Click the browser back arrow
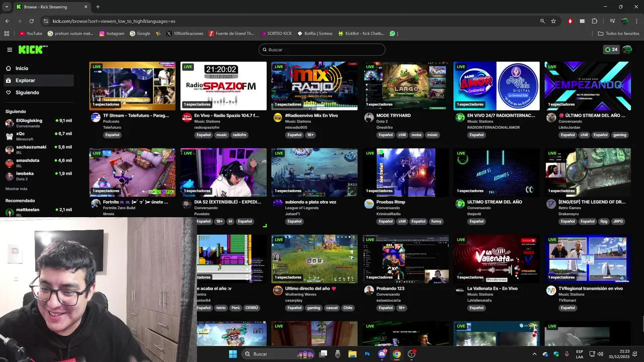Viewport: 644px width, 362px height. coord(7,21)
